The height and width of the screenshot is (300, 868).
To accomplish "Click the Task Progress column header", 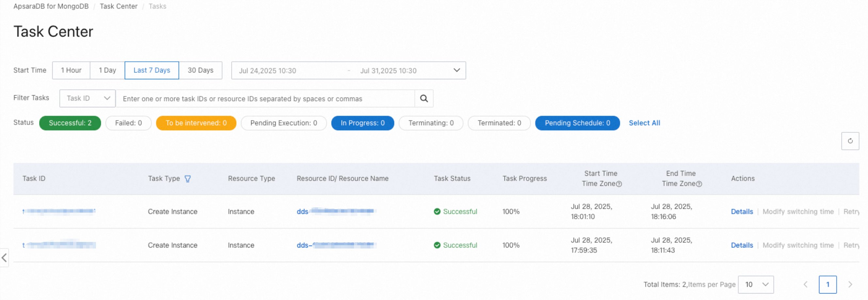I will [x=524, y=179].
